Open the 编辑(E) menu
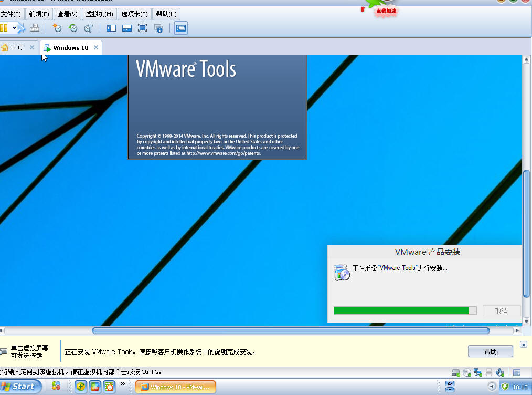Viewport: 532px width, 395px height. (x=39, y=14)
